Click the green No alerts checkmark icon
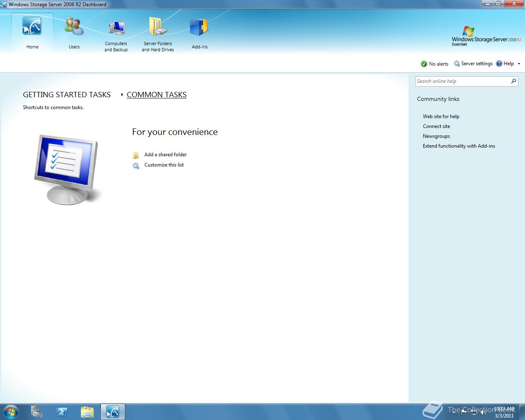The image size is (525, 420). coord(424,64)
